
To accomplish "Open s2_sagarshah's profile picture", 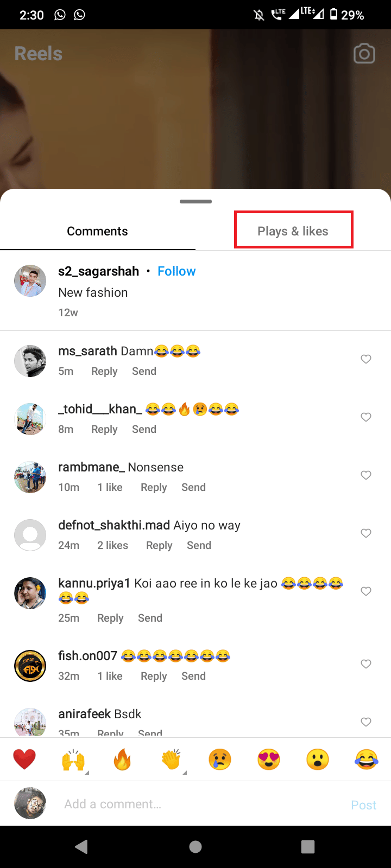I will [30, 281].
